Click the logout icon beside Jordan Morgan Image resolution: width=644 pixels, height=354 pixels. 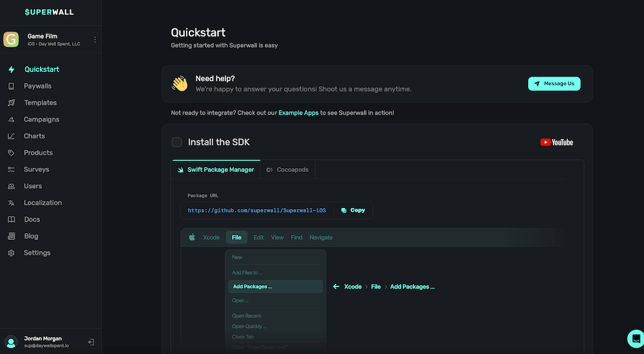click(x=91, y=342)
